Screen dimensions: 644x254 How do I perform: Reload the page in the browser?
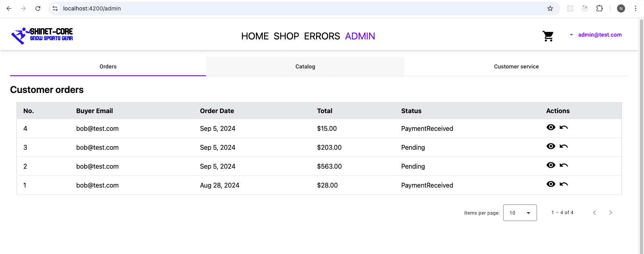point(38,8)
